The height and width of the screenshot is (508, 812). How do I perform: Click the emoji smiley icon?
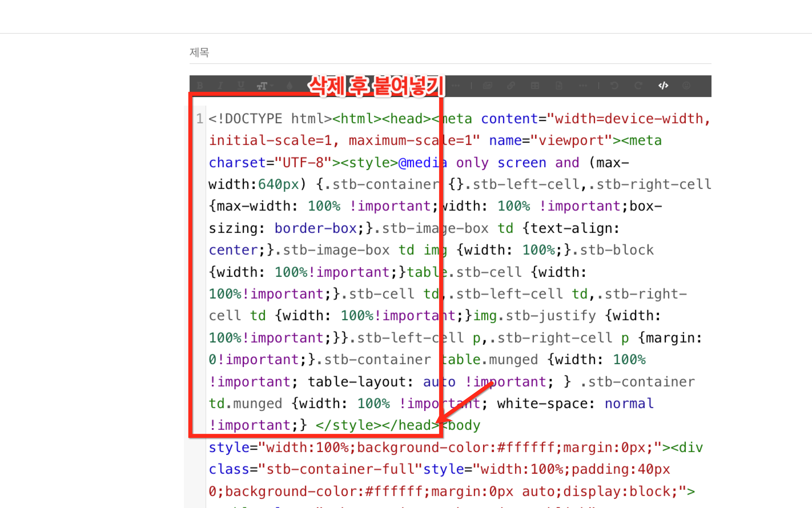(686, 86)
